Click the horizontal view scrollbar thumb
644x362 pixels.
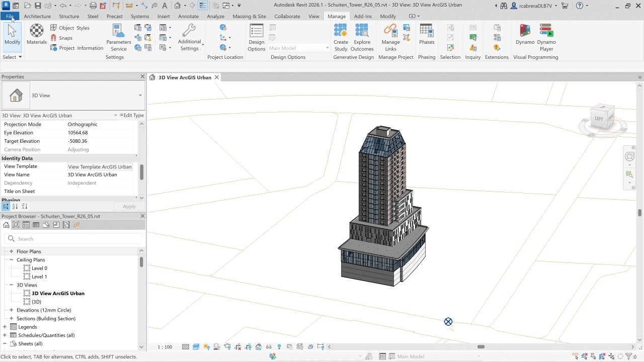(481, 347)
